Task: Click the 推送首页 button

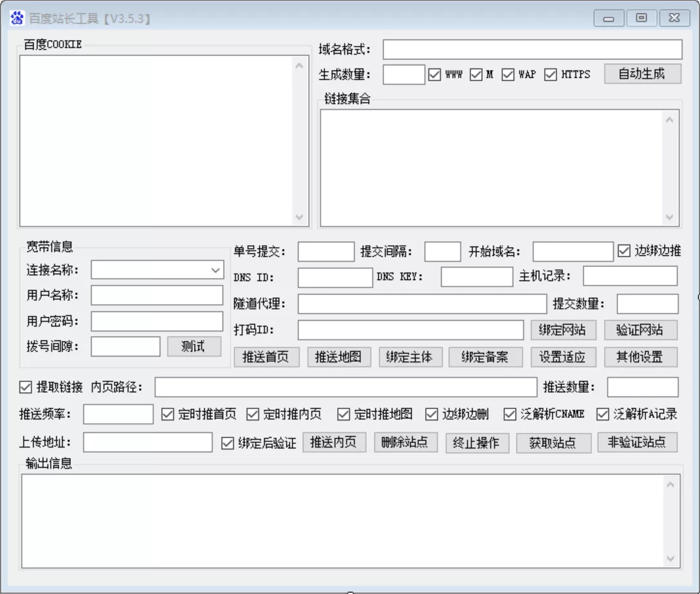Action: click(266, 357)
